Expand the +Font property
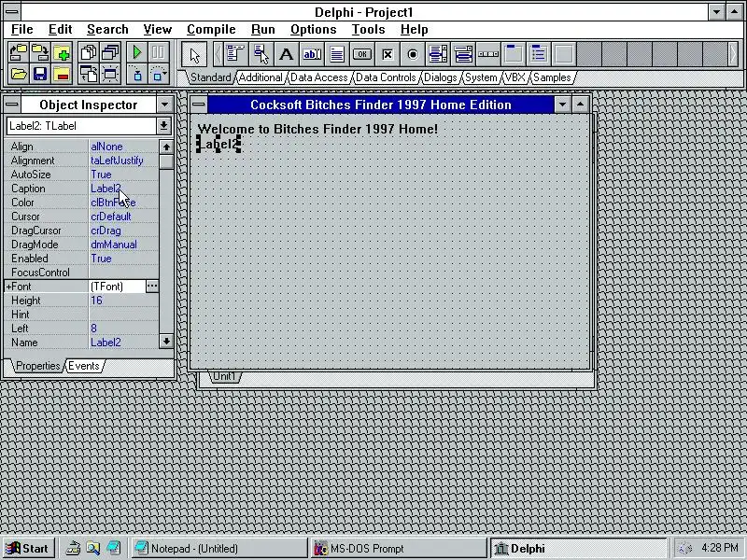 click(8, 287)
